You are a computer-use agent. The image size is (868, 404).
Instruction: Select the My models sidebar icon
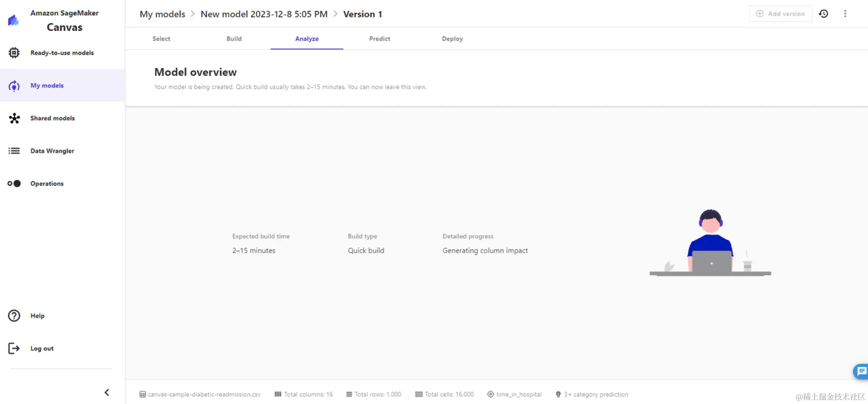coord(14,86)
